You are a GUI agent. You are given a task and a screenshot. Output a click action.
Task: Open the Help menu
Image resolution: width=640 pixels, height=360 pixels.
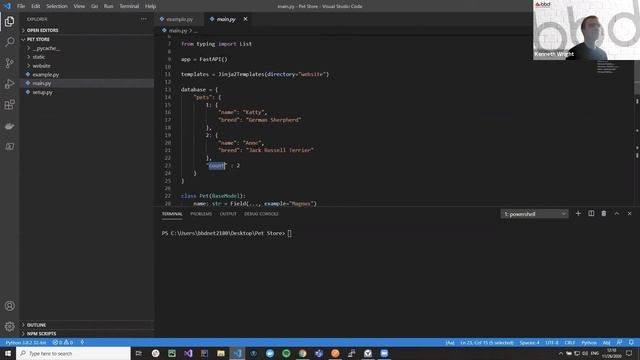coord(150,6)
